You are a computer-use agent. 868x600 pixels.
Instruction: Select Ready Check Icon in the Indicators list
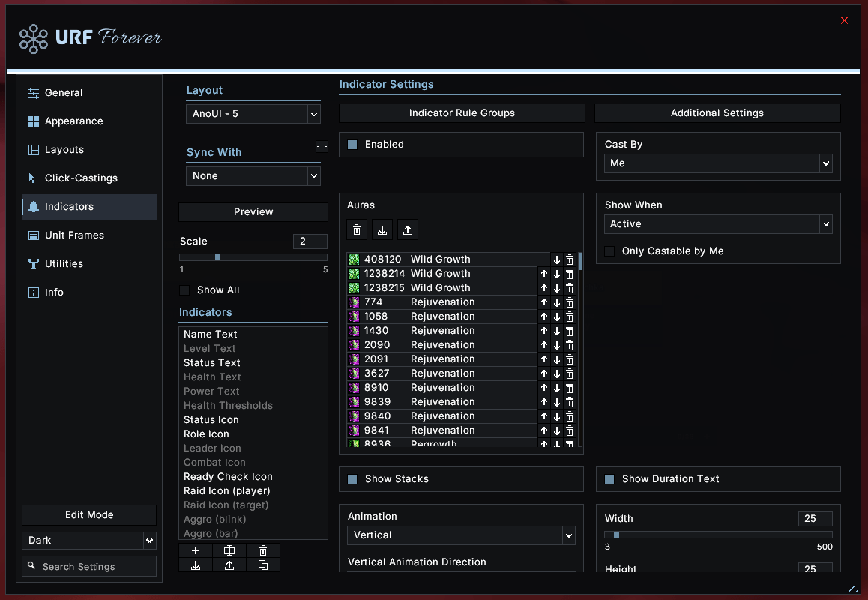coord(253,477)
